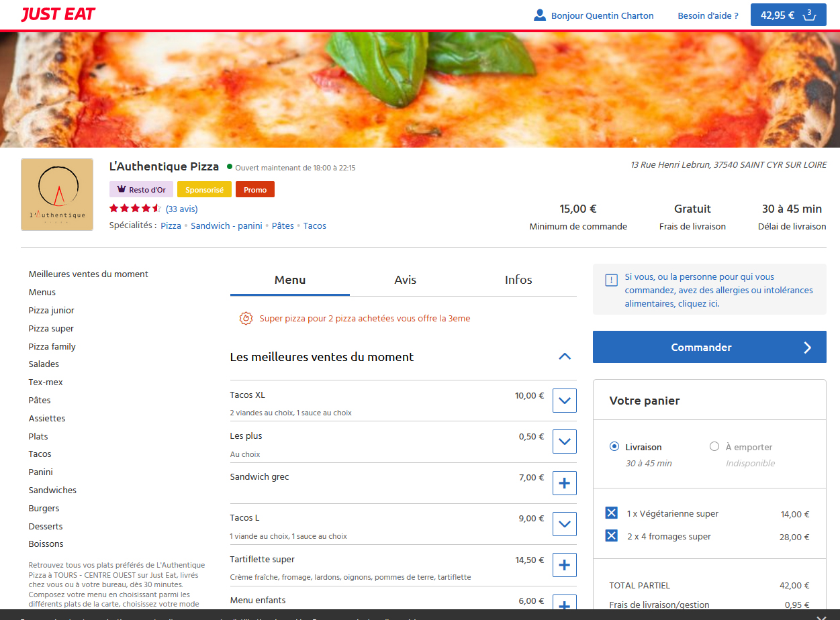Open the Pizza super category
840x620 pixels.
[51, 329]
